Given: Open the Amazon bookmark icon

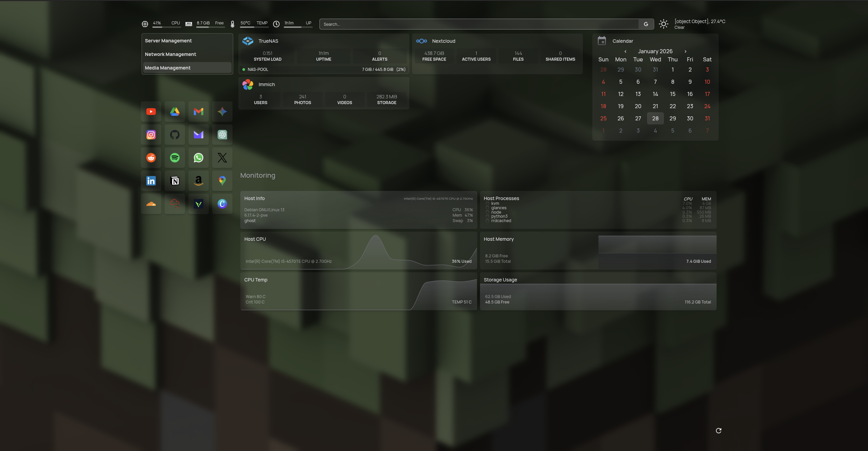Looking at the screenshot, I should point(199,181).
